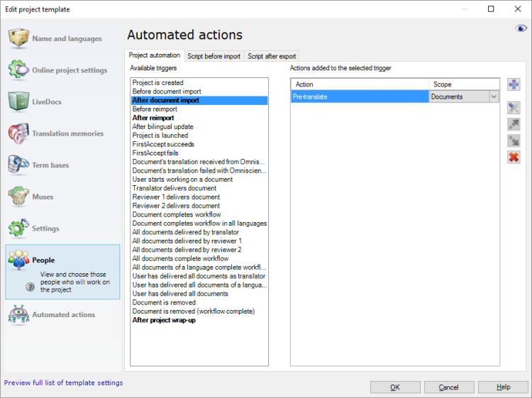
Task: Switch to Script before import tab
Action: click(214, 56)
